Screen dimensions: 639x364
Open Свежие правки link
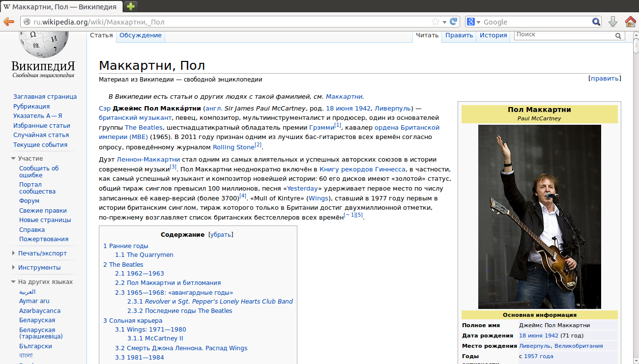point(43,210)
